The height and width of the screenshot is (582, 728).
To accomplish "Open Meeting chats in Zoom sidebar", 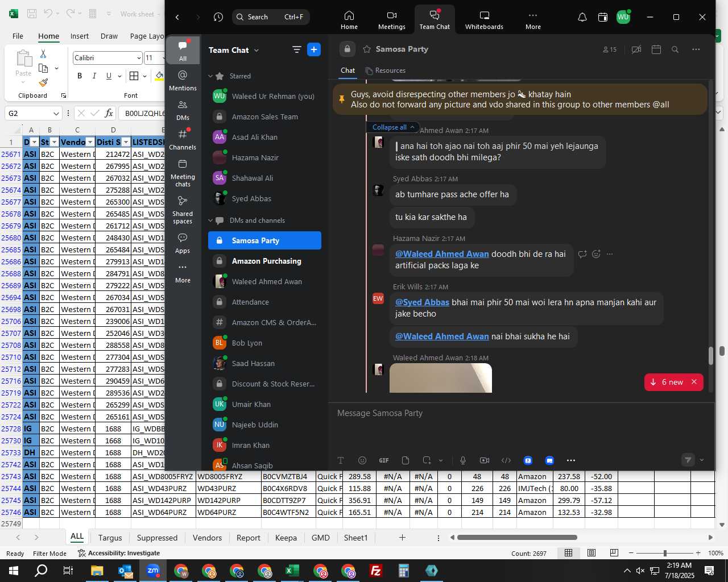I will (x=183, y=172).
